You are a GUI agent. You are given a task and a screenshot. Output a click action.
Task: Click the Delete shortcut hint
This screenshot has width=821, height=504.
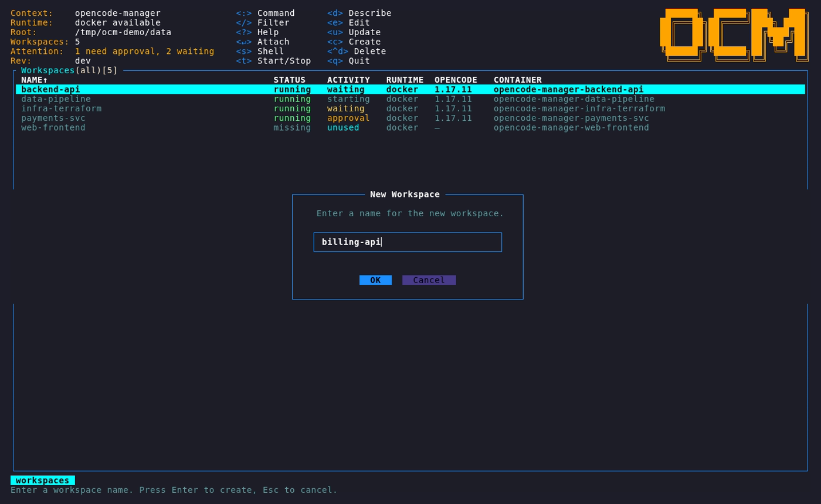click(357, 52)
